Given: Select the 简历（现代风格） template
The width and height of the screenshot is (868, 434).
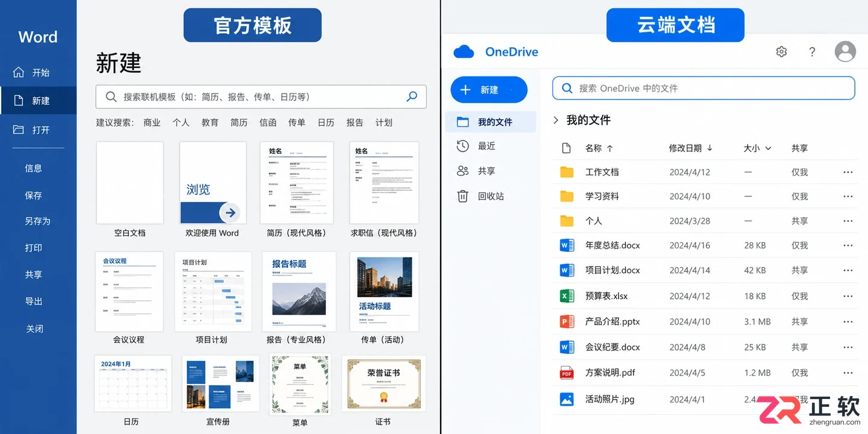Looking at the screenshot, I should pyautogui.click(x=297, y=183).
